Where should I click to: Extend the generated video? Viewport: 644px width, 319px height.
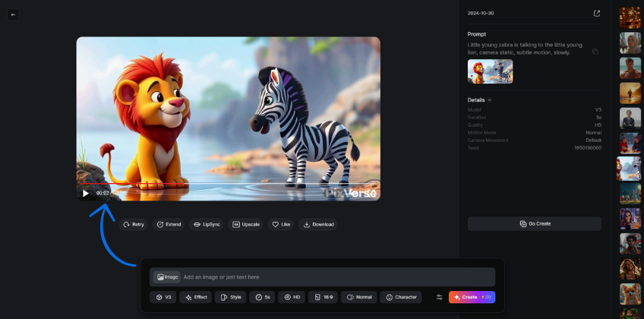click(x=168, y=225)
